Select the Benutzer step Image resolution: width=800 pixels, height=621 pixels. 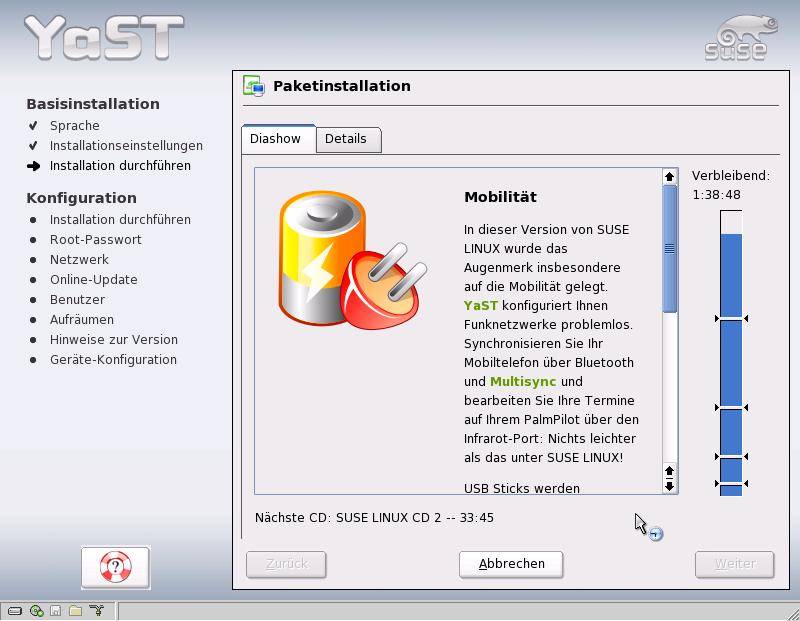[x=77, y=300]
